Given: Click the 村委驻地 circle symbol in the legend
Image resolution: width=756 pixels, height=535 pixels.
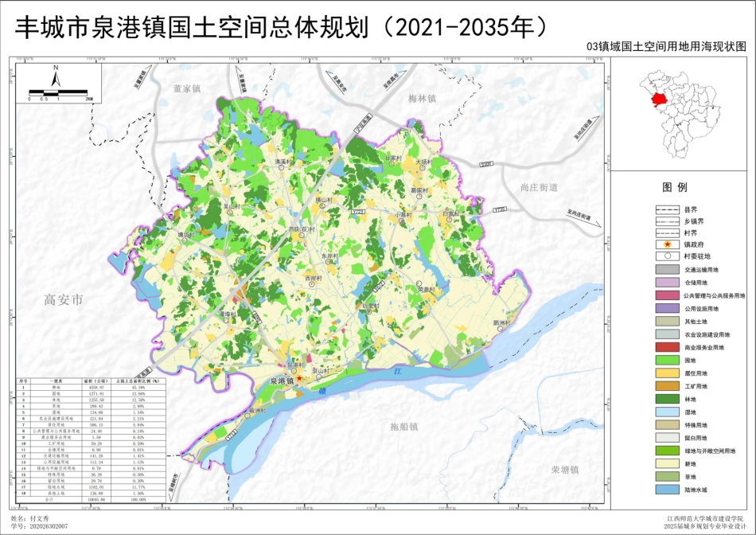Looking at the screenshot, I should 667,256.
